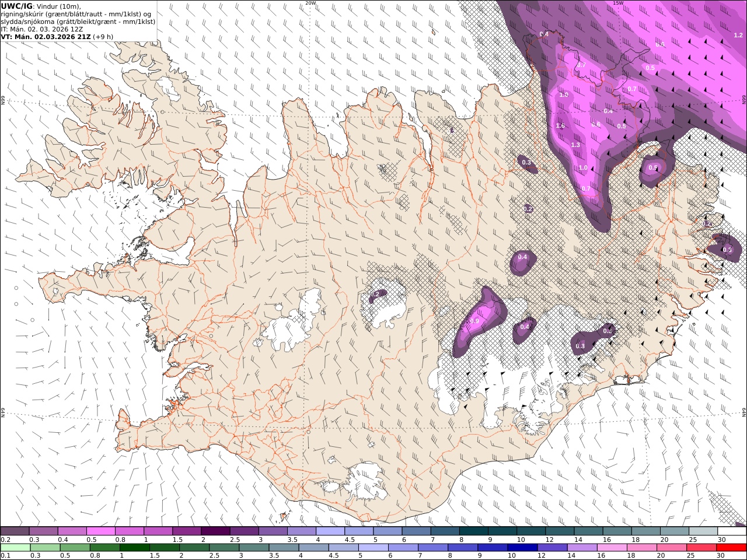Pick the dark teal 8 snowfall swatch
This screenshot has height=560, width=747.
tap(473, 531)
